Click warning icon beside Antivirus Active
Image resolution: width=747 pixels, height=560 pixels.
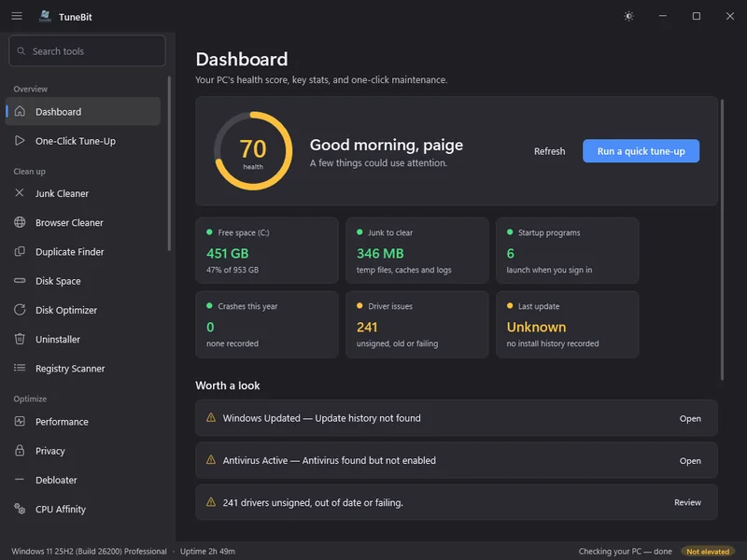click(211, 460)
